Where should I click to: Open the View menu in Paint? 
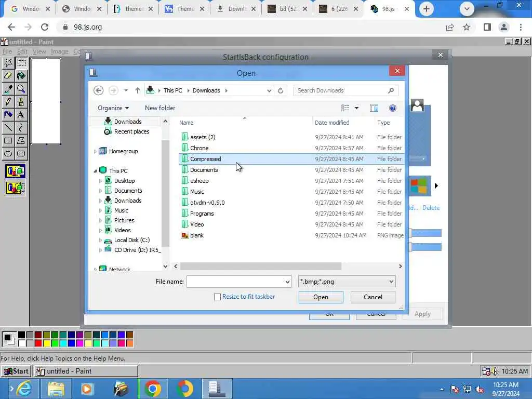(x=39, y=51)
